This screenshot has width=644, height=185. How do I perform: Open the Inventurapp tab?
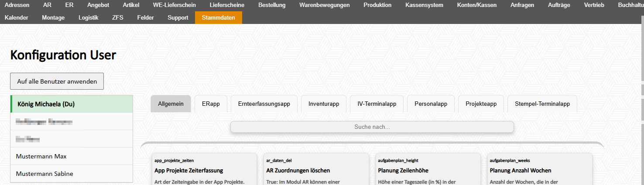point(324,104)
